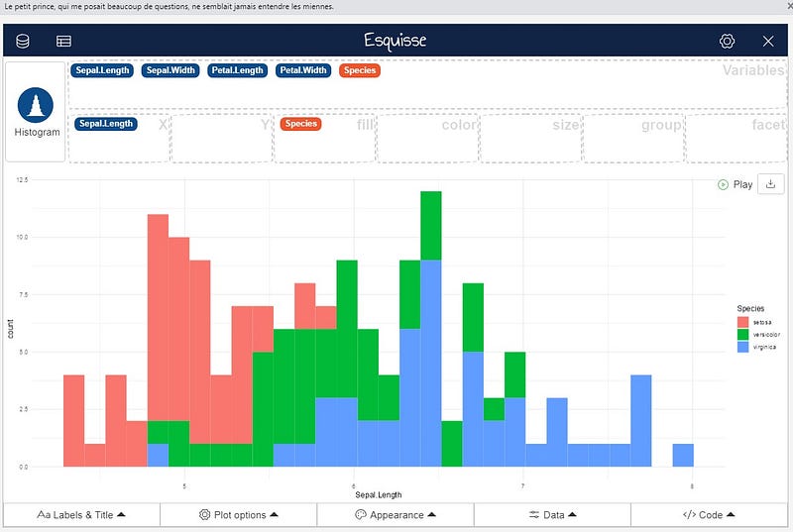
Task: Open the Appearance dropdown
Action: 396,515
